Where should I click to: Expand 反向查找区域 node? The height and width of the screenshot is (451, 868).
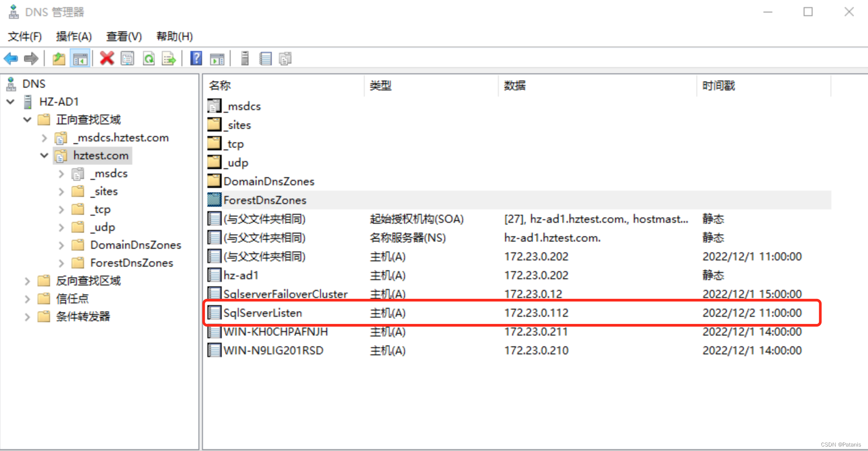pos(27,281)
